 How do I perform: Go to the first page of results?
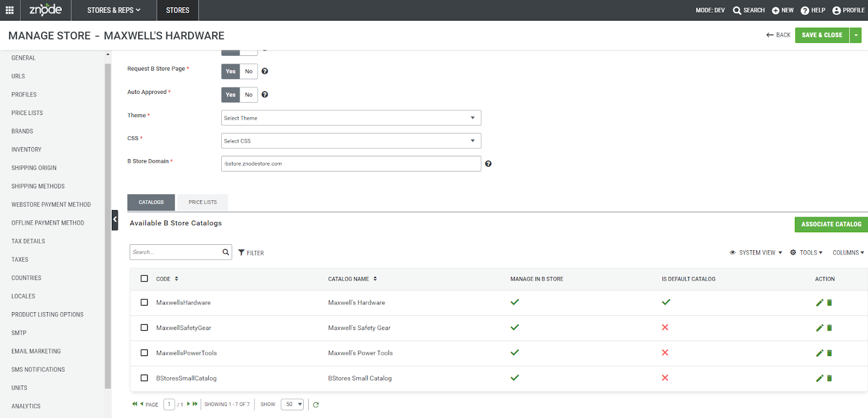[x=135, y=404]
